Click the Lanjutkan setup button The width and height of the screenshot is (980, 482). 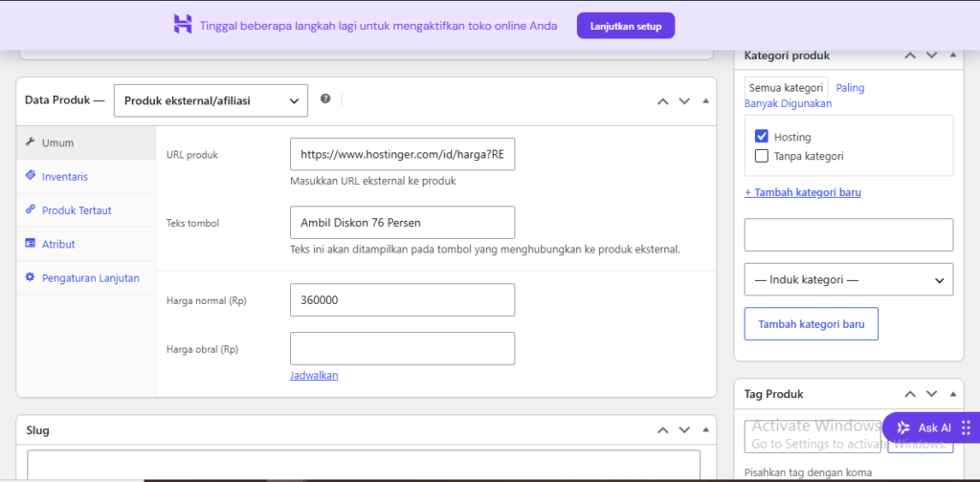[x=626, y=26]
